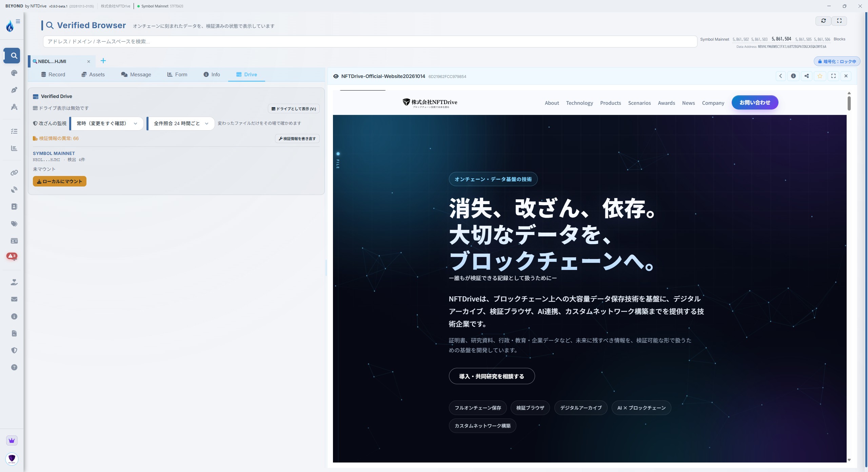The image size is (868, 472).
Task: Select the pen nib sidebar icon
Action: [14, 90]
